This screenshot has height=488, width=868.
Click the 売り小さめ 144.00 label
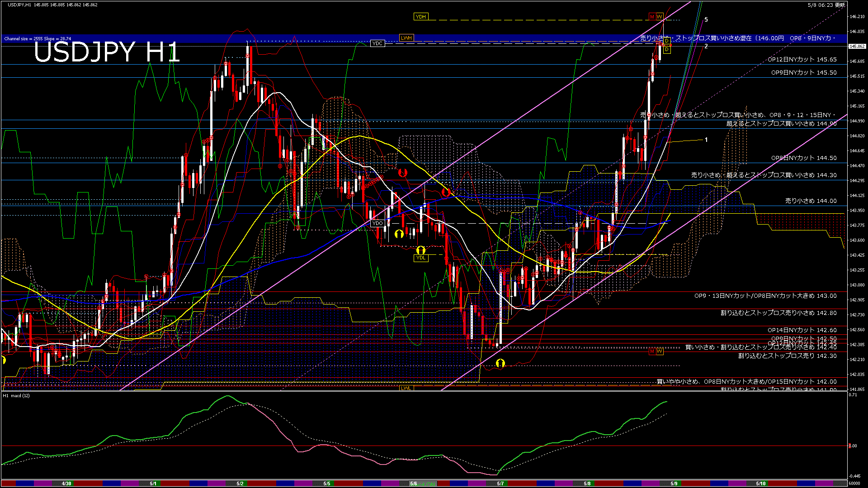tap(811, 201)
